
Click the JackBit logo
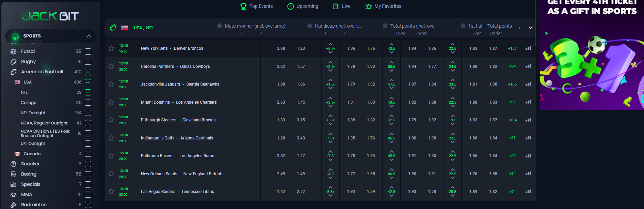point(50,16)
